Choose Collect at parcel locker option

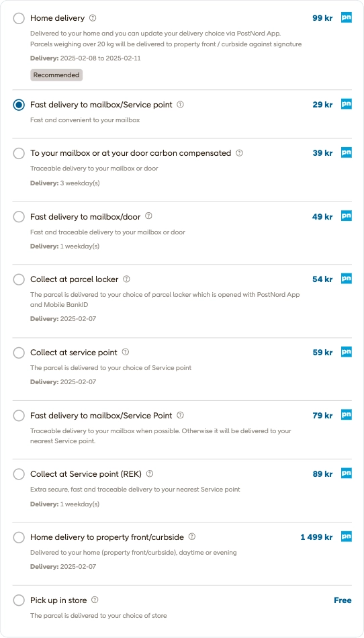pyautogui.click(x=19, y=279)
